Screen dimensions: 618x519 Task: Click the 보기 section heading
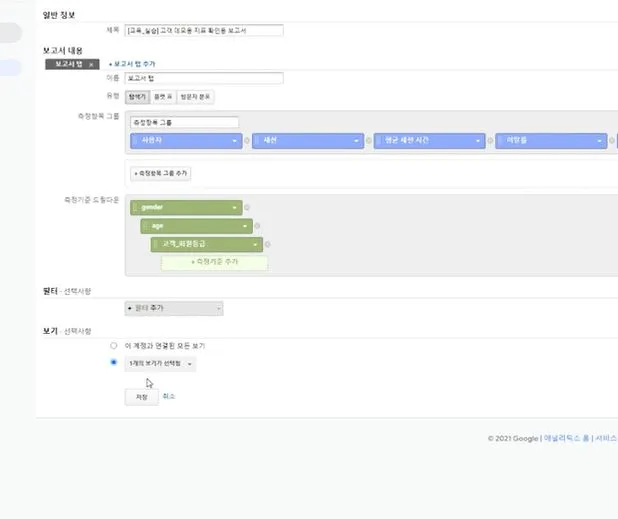pos(50,331)
